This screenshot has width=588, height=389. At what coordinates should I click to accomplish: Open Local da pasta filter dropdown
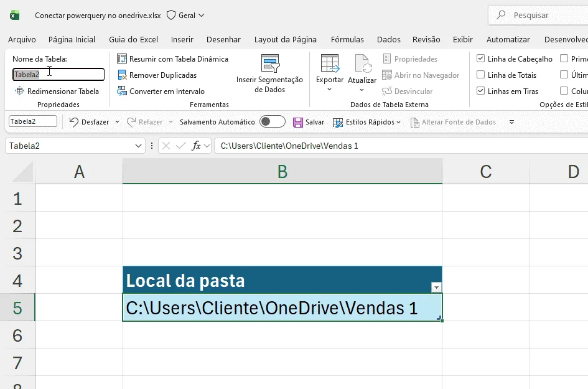tap(436, 288)
